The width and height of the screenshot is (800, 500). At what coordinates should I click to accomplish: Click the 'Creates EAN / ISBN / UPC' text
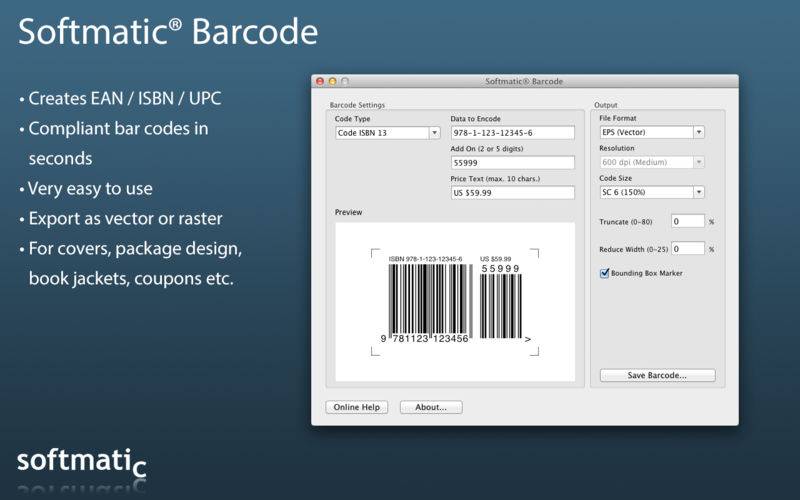(x=124, y=98)
